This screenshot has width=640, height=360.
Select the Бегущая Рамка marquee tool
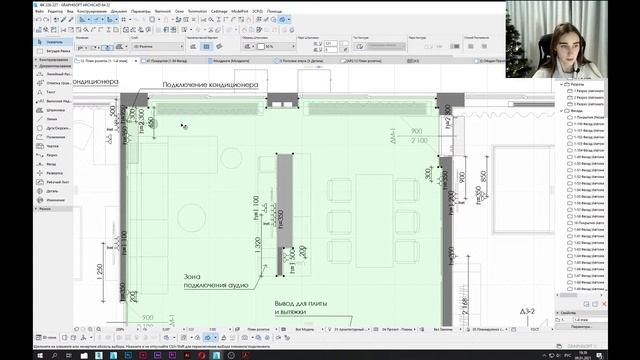[x=53, y=51]
